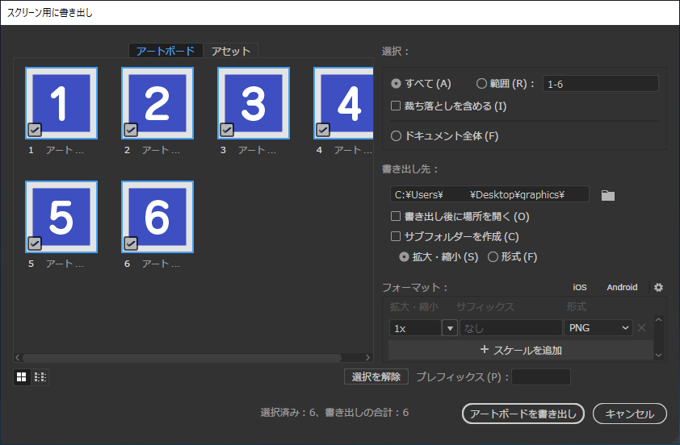Screen dimensions: 680x445
Task: Click the format list scroll up arrow
Action: (658, 320)
